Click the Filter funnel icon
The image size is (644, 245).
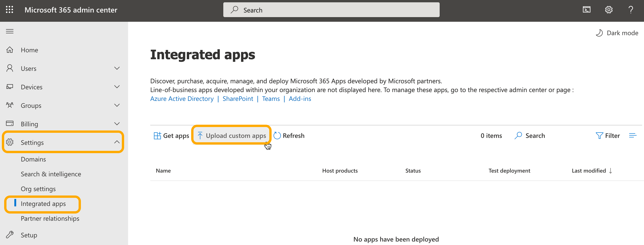(599, 136)
